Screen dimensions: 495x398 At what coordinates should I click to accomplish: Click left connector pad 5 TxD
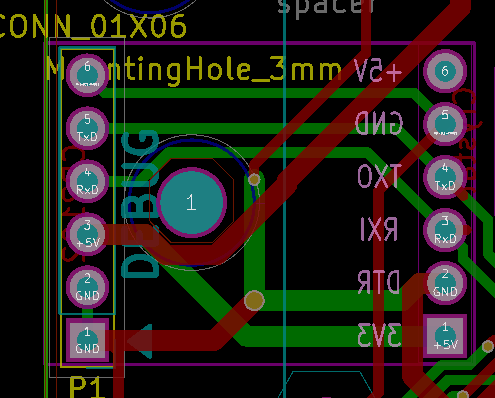click(87, 128)
